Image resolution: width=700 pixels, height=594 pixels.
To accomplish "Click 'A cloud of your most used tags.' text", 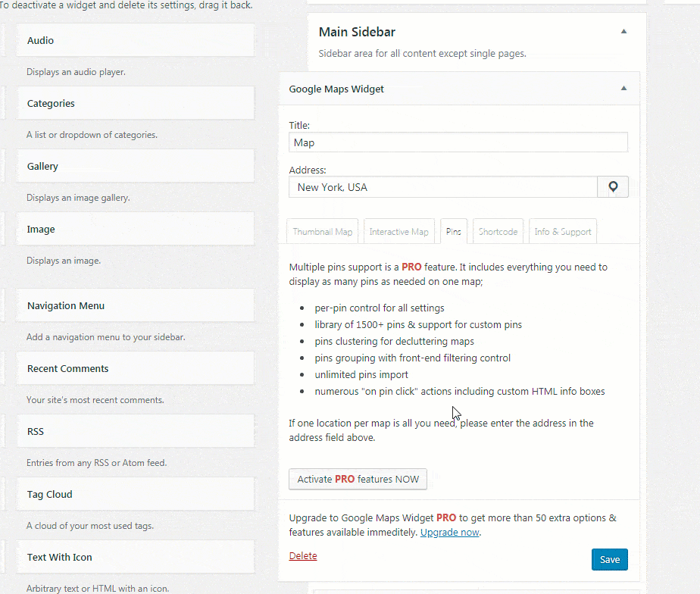I will pyautogui.click(x=90, y=526).
